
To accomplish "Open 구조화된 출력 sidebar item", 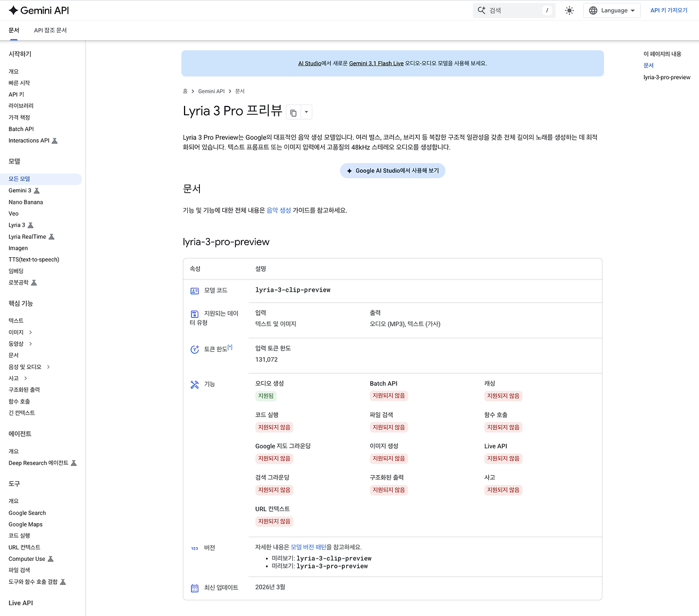I will (24, 390).
